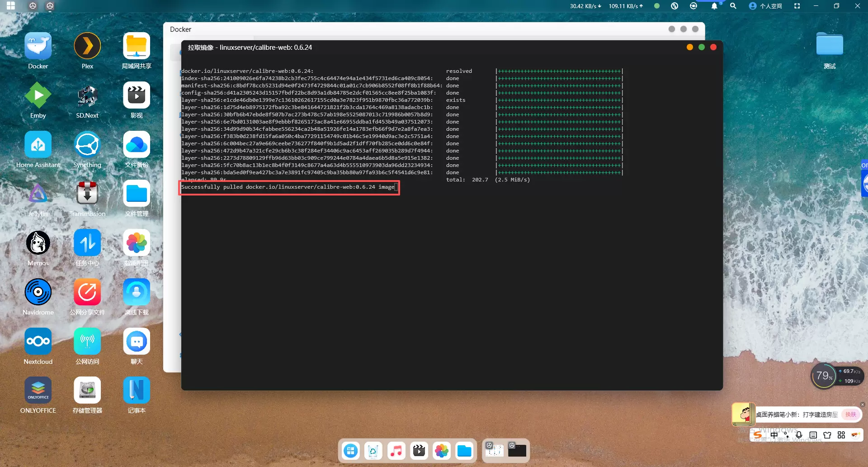
Task: Open the recycle bin in the dock
Action: point(373,451)
